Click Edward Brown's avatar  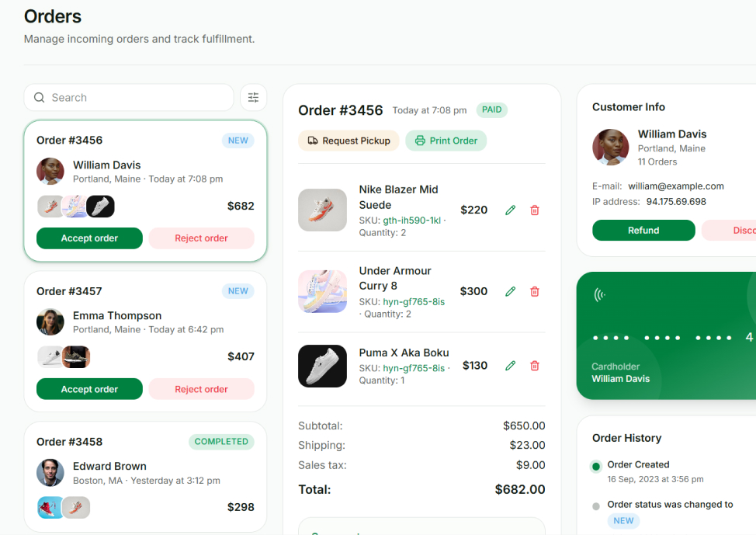coord(50,472)
